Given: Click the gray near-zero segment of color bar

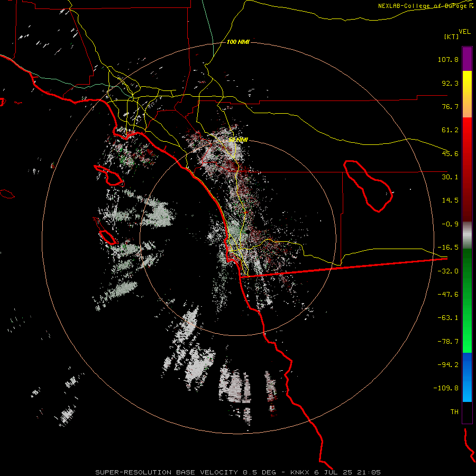Looking at the screenshot, I should (x=467, y=235).
